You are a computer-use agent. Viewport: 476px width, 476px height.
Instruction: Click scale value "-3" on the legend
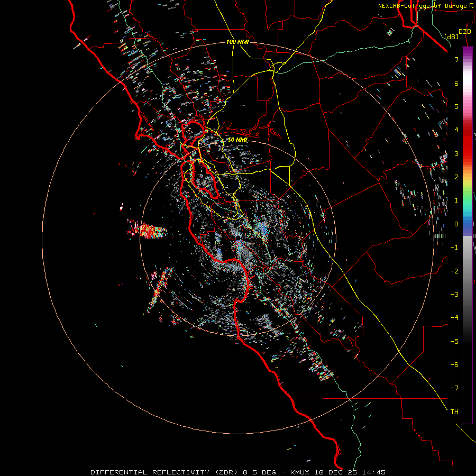(x=454, y=295)
